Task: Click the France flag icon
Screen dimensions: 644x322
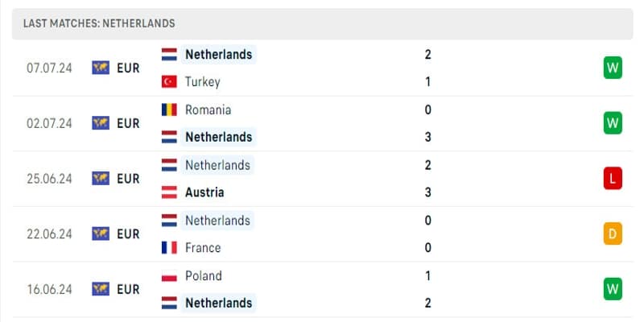Action: click(x=169, y=248)
